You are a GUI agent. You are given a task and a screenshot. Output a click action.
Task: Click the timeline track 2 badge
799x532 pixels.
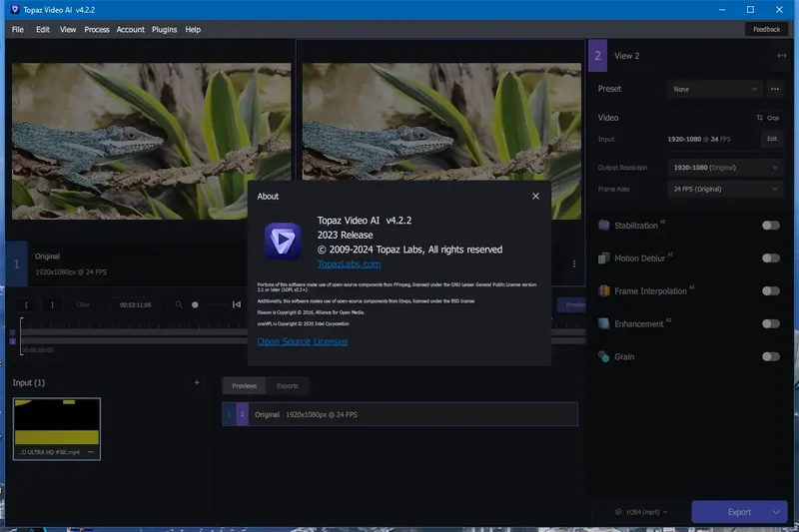pos(13,341)
